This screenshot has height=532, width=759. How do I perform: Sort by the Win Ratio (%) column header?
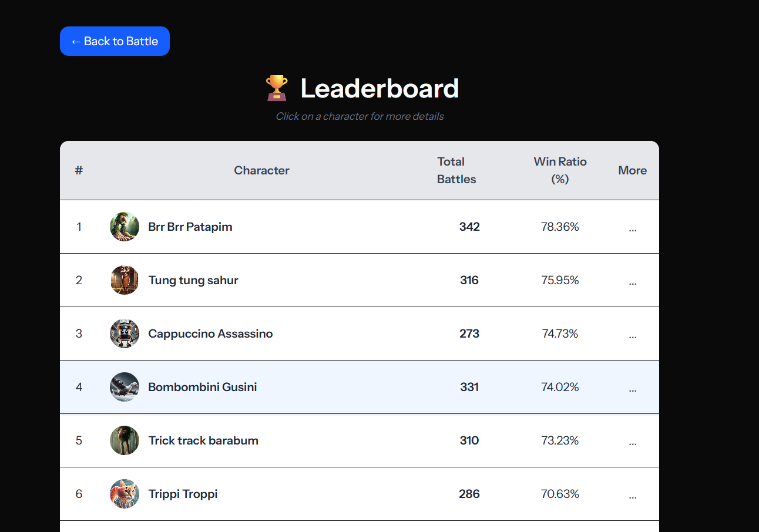[x=560, y=170]
